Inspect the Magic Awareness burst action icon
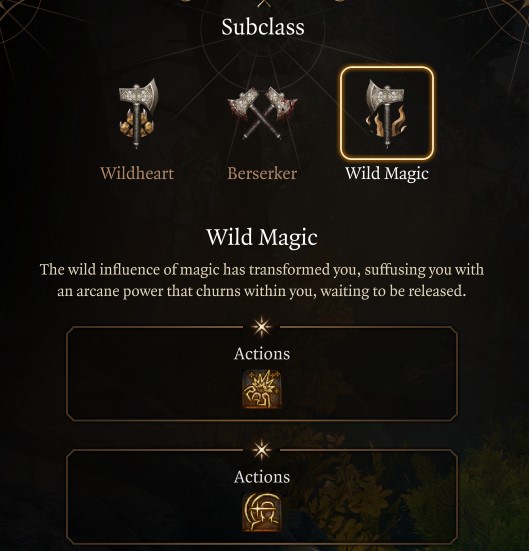 pyautogui.click(x=262, y=389)
